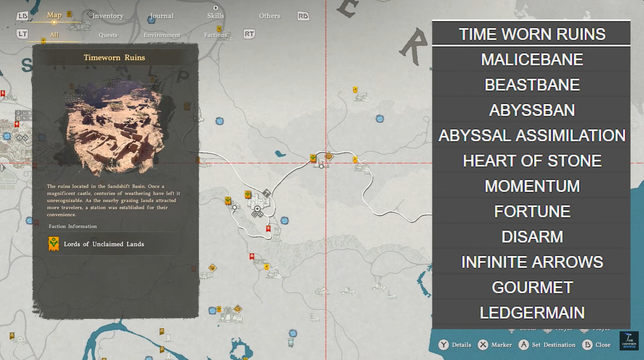
Task: Click the ruins description paragraph
Action: point(113,200)
